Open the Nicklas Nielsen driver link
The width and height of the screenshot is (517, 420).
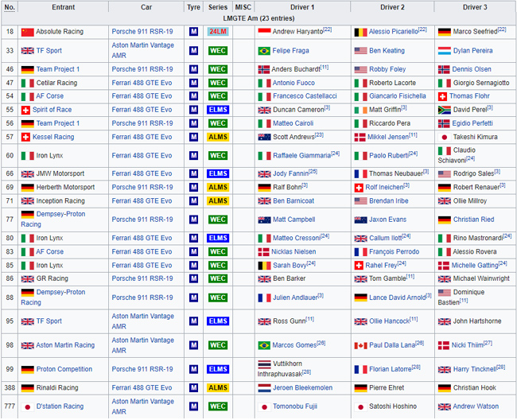tap(293, 251)
